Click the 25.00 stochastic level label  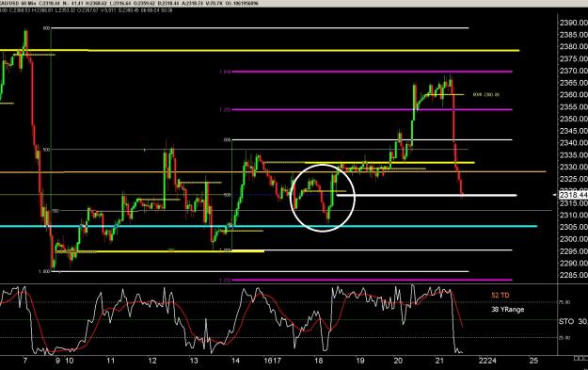564,338
